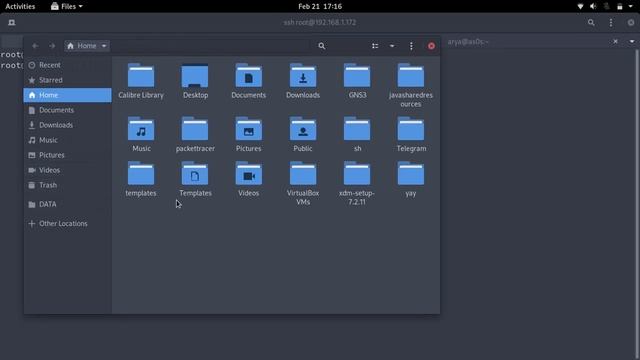Select Documents in the sidebar

[x=67, y=110]
